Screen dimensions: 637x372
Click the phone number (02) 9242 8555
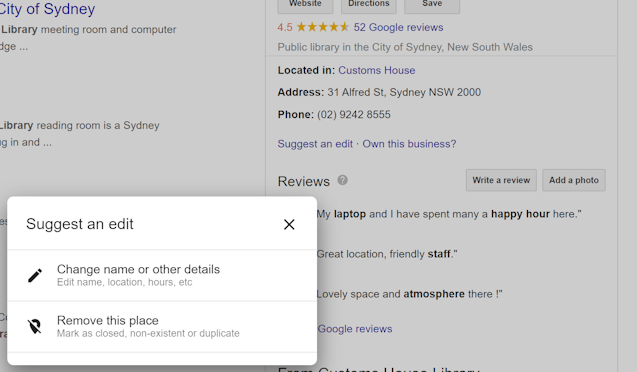[x=353, y=115]
